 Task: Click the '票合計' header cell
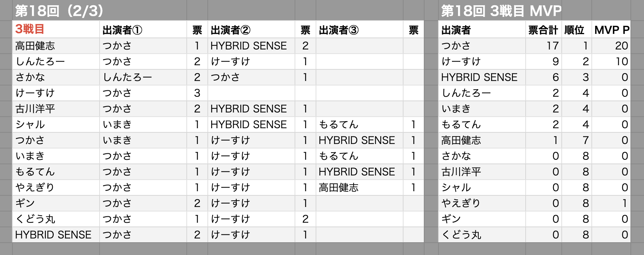click(543, 30)
